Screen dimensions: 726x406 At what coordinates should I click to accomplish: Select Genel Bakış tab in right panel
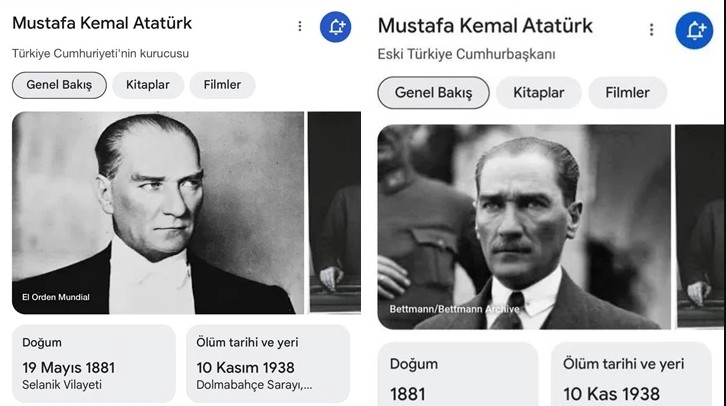(433, 93)
